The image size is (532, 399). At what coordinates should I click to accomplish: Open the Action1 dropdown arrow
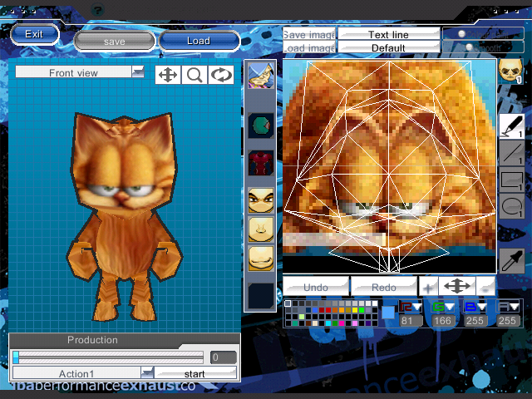(x=147, y=372)
